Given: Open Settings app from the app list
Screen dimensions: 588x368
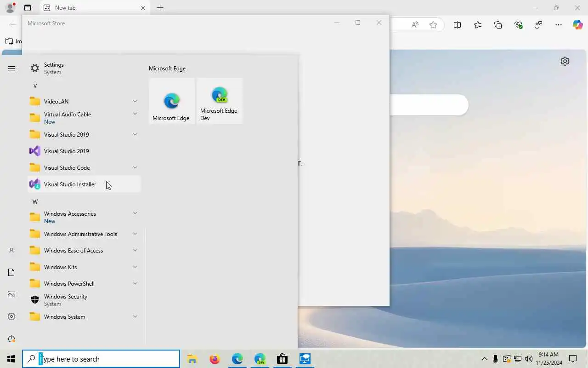Looking at the screenshot, I should tap(84, 68).
